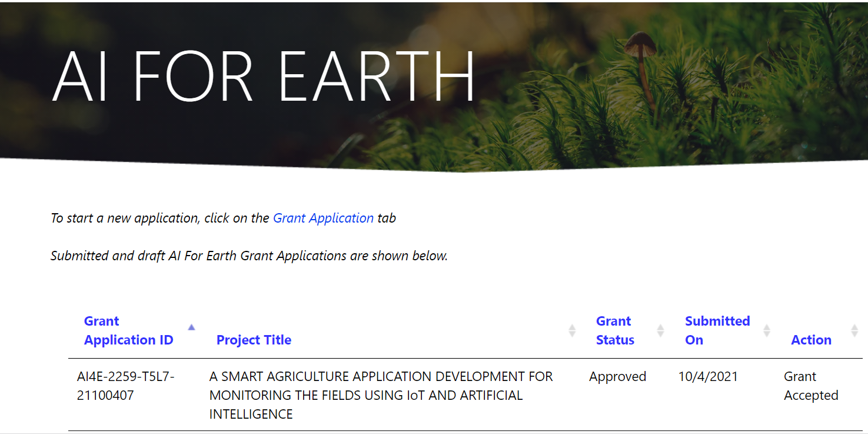Click the Project Title column header text
This screenshot has height=434, width=868.
254,340
